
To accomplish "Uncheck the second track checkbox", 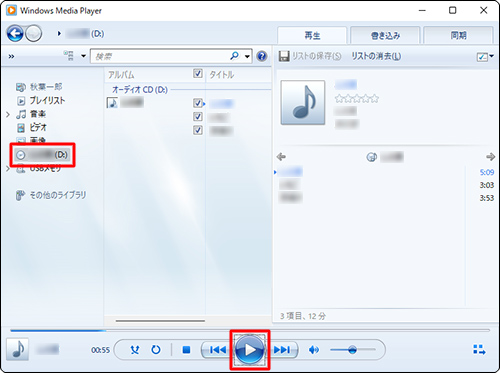I will [x=198, y=117].
